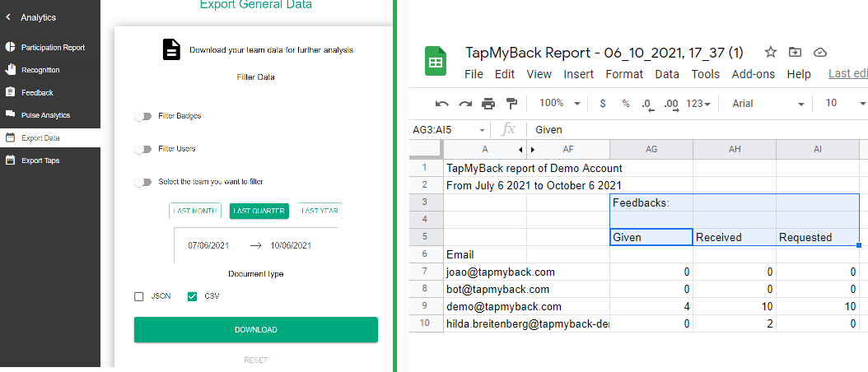The height and width of the screenshot is (372, 868).
Task: Expand hidden columns with right arrow
Action: (533, 149)
